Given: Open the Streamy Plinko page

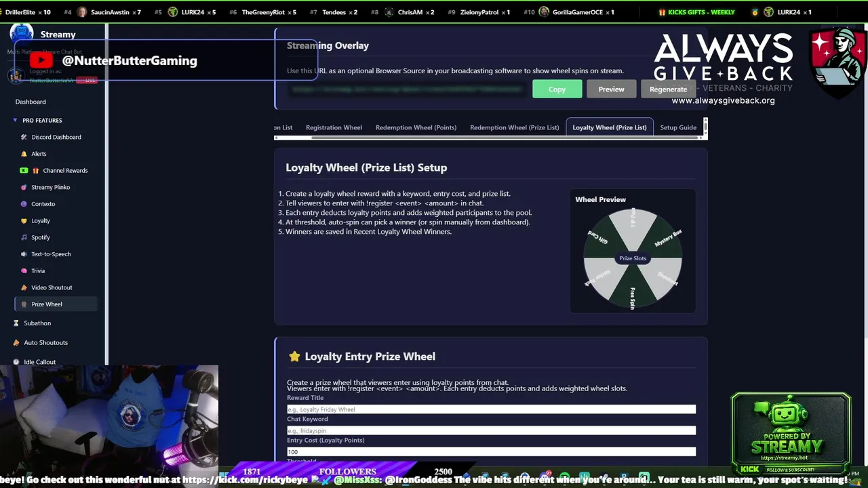Looking at the screenshot, I should click(x=50, y=187).
